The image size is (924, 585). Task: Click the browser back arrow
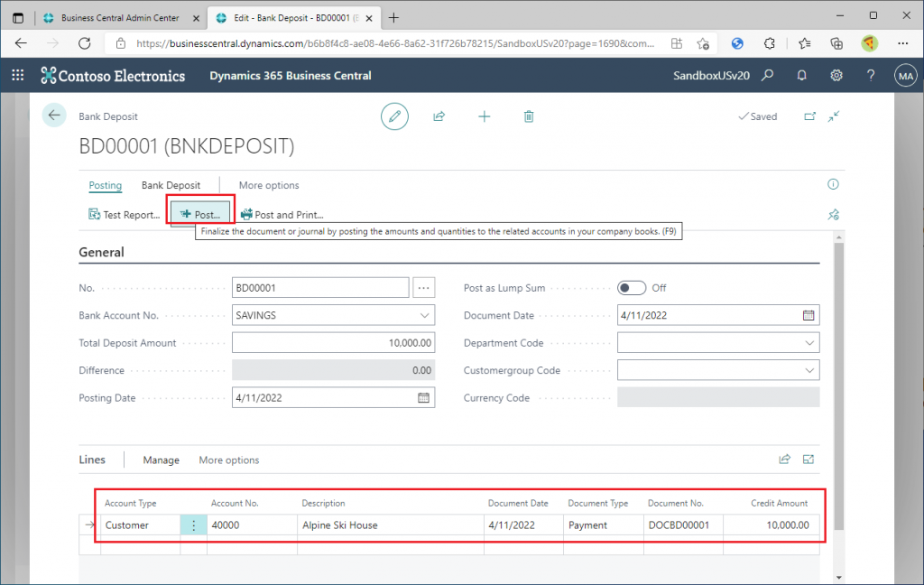[x=22, y=43]
